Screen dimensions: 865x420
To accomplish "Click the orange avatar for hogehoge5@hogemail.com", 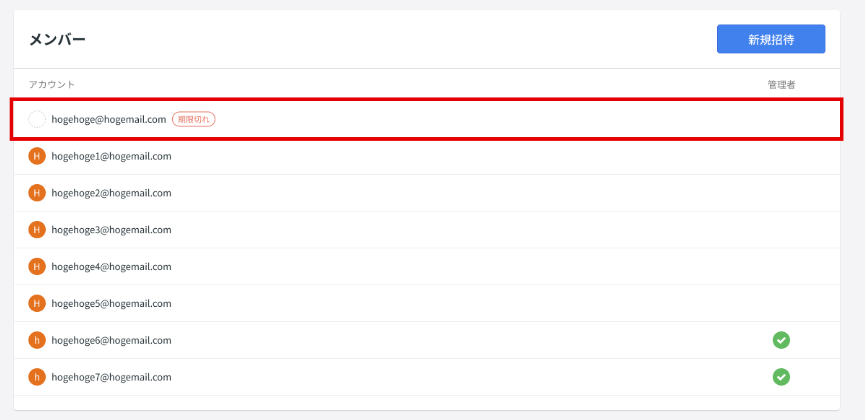I will pos(37,304).
